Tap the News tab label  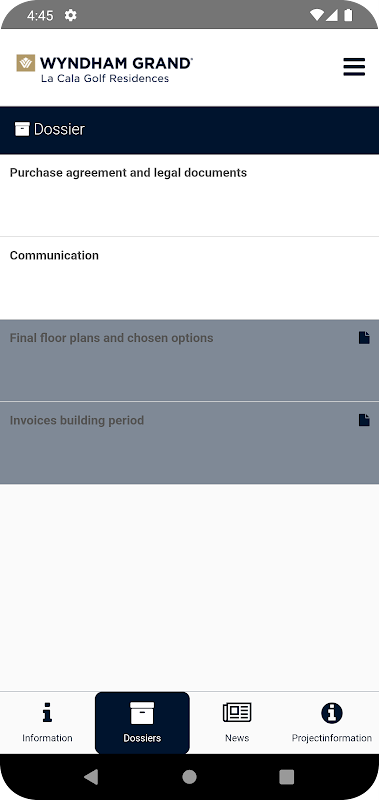(237, 738)
